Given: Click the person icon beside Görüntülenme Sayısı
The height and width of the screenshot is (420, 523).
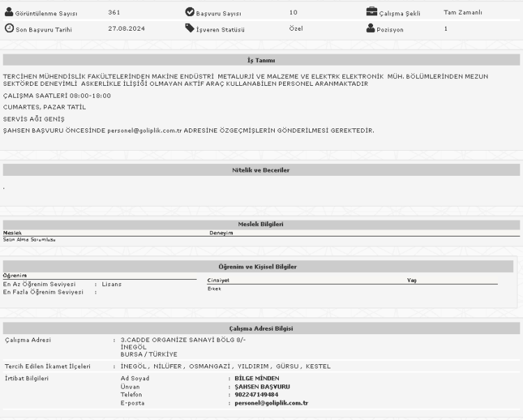Looking at the screenshot, I should tap(9, 13).
